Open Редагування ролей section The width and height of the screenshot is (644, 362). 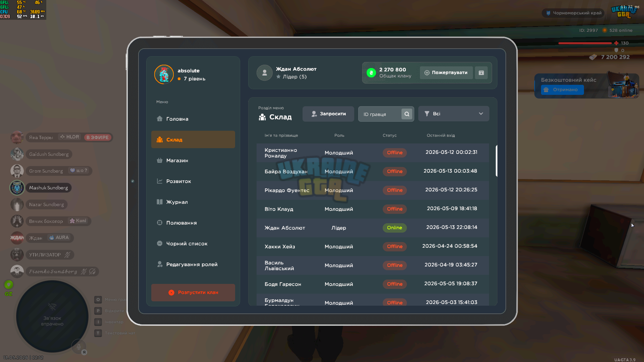193,264
